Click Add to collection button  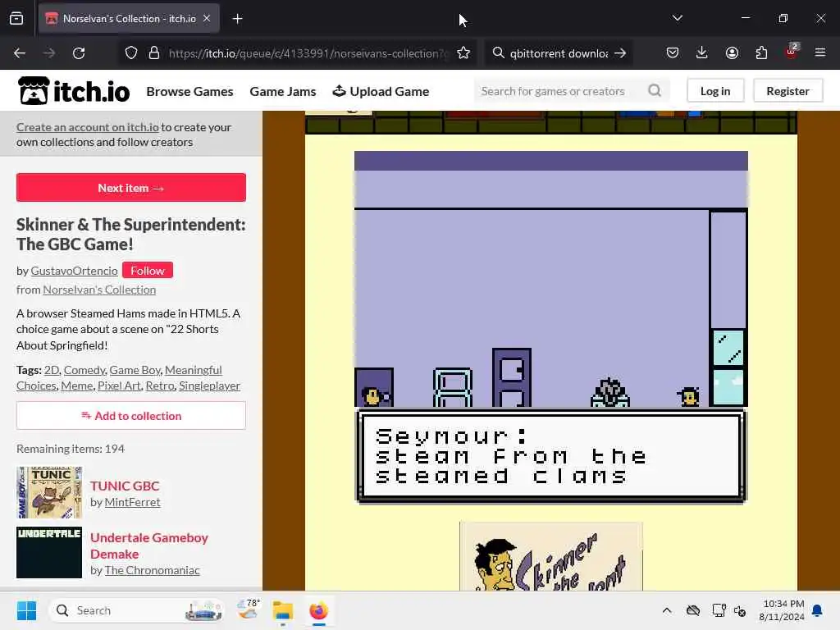[x=131, y=416]
